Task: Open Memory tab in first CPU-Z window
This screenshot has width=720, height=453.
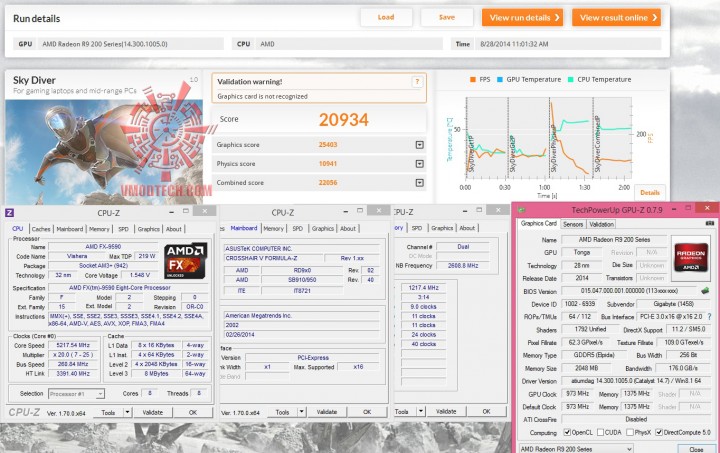Action: coord(99,229)
